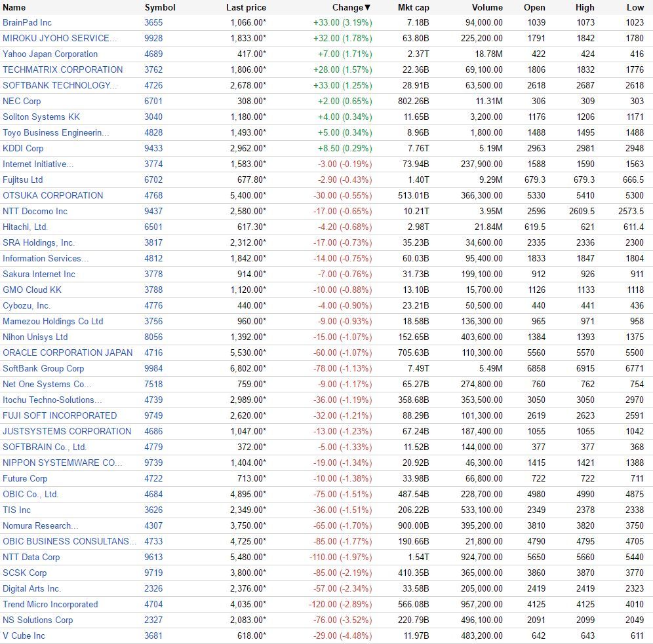Open Hitachi, Ltd. link
The height and width of the screenshot is (644, 653).
click(26, 227)
